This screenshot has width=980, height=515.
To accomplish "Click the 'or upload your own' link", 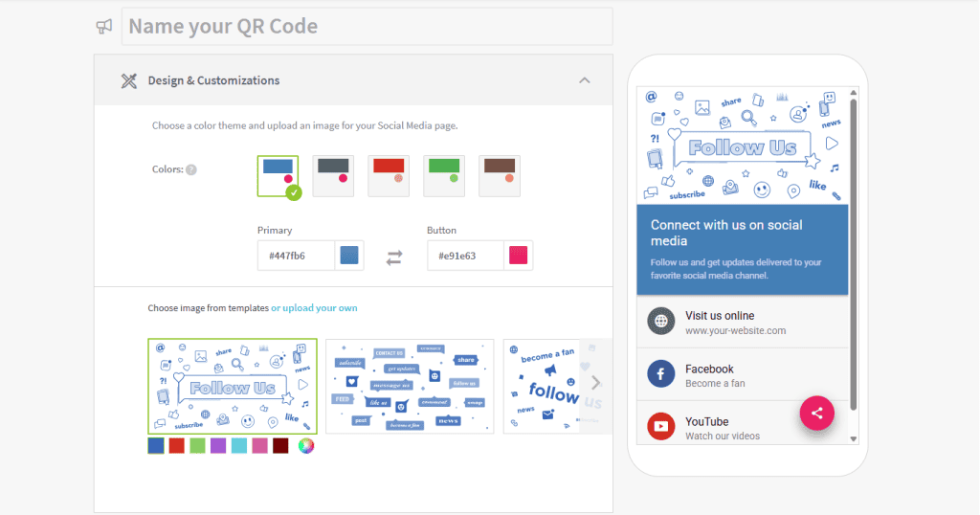I will pyautogui.click(x=314, y=308).
